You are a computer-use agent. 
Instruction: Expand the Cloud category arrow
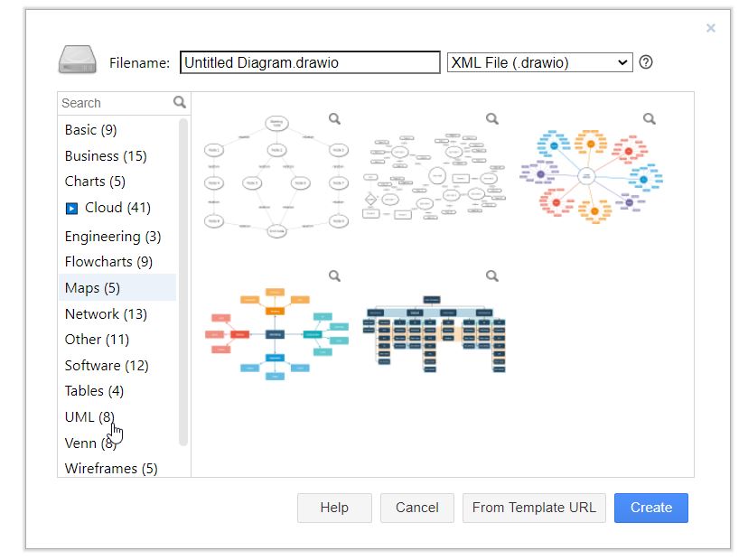click(72, 209)
